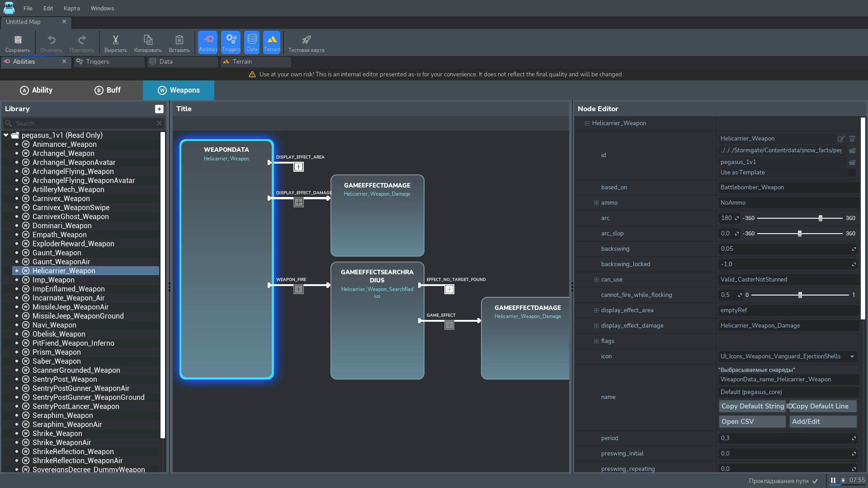The width and height of the screenshot is (868, 488).
Task: Expand the ammo property row
Action: 596,203
